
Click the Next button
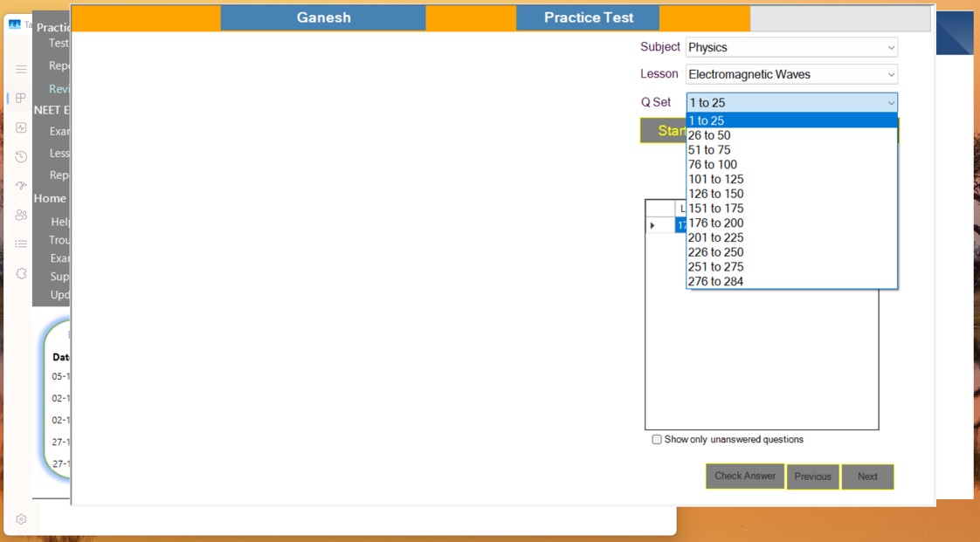click(x=867, y=477)
